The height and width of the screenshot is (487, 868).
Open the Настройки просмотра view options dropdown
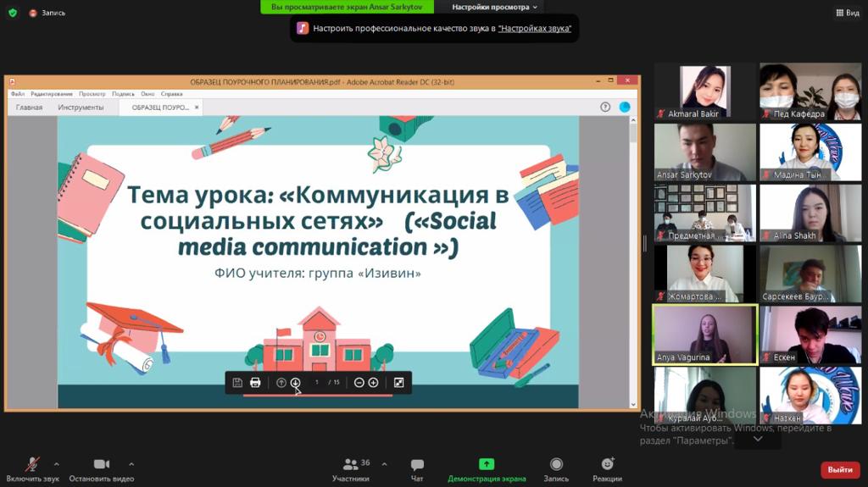(x=494, y=7)
